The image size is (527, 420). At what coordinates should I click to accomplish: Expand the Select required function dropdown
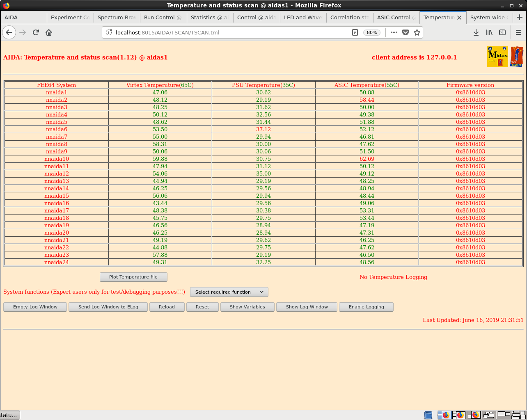pos(229,292)
